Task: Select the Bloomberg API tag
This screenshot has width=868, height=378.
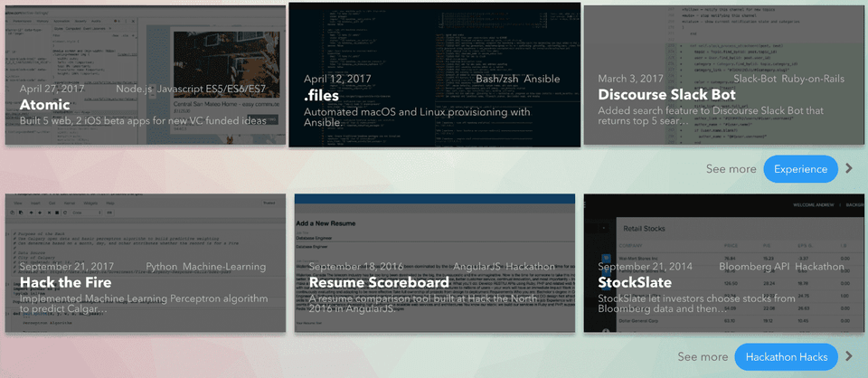Action: 754,267
